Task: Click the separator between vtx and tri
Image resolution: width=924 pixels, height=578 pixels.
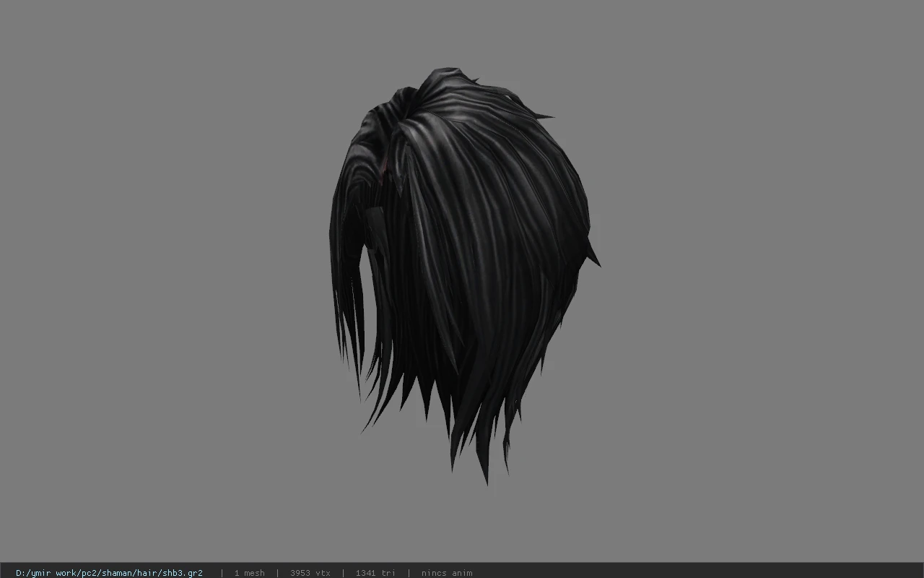Action: (343, 573)
